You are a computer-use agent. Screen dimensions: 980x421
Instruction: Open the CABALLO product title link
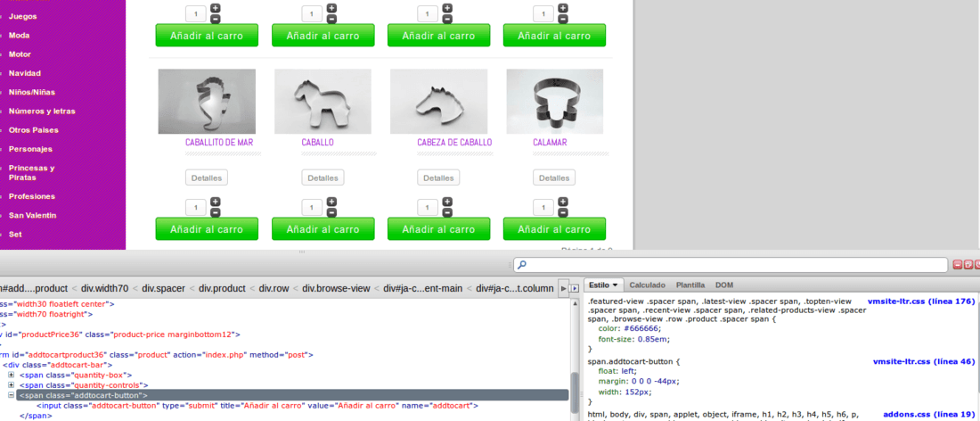tap(317, 143)
